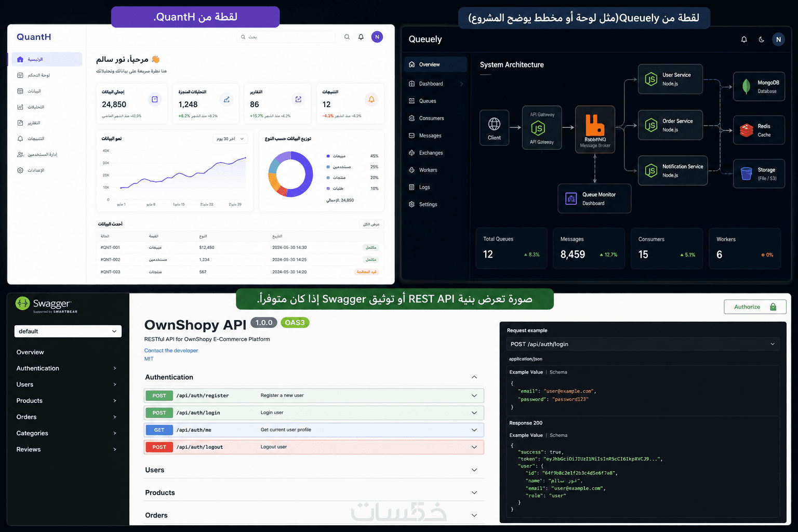Click the QuantH search magnifier icon

click(x=347, y=37)
